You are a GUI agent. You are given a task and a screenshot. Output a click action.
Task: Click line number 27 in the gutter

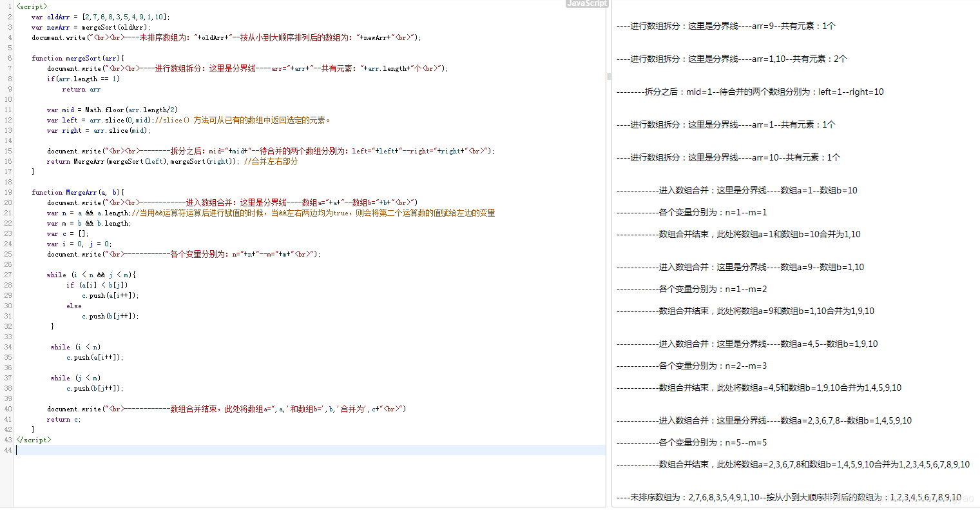[x=8, y=275]
